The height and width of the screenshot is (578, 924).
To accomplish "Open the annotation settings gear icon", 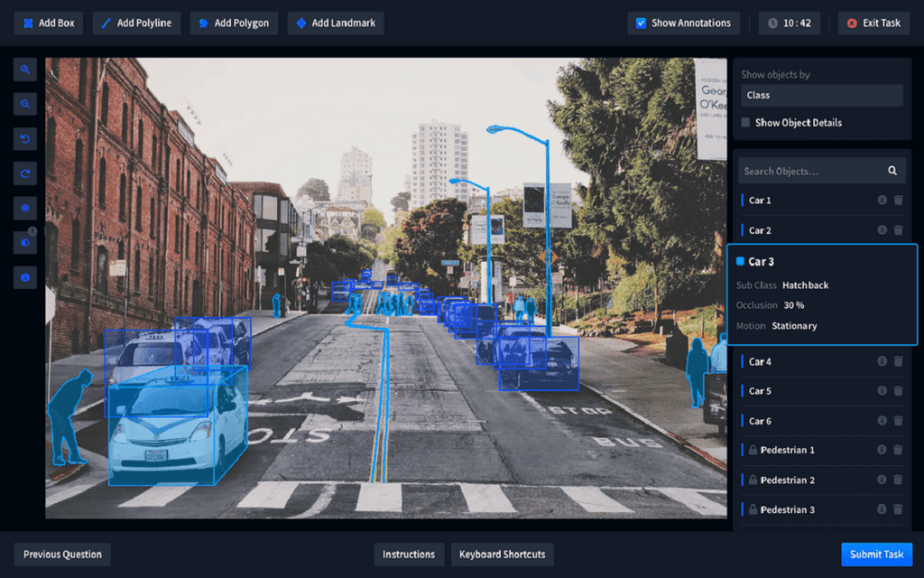I will point(25,208).
